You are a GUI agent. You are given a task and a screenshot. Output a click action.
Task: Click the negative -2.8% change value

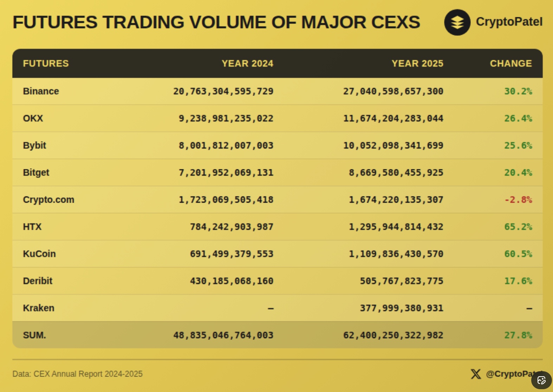coord(518,200)
